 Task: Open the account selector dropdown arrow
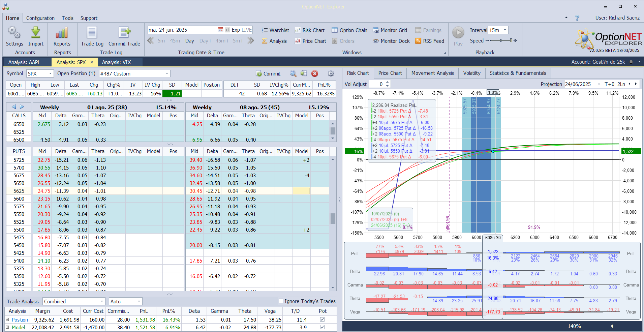click(x=639, y=62)
